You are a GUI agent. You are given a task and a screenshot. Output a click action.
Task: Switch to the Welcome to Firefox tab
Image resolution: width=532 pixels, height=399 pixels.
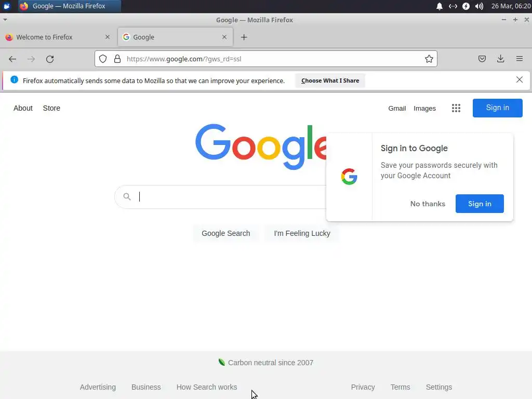click(x=58, y=37)
